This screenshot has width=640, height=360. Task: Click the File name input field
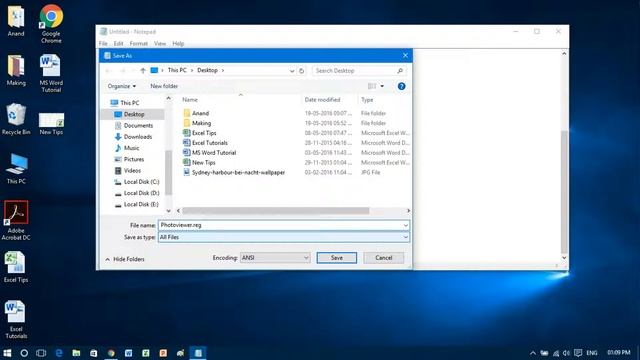click(x=284, y=225)
